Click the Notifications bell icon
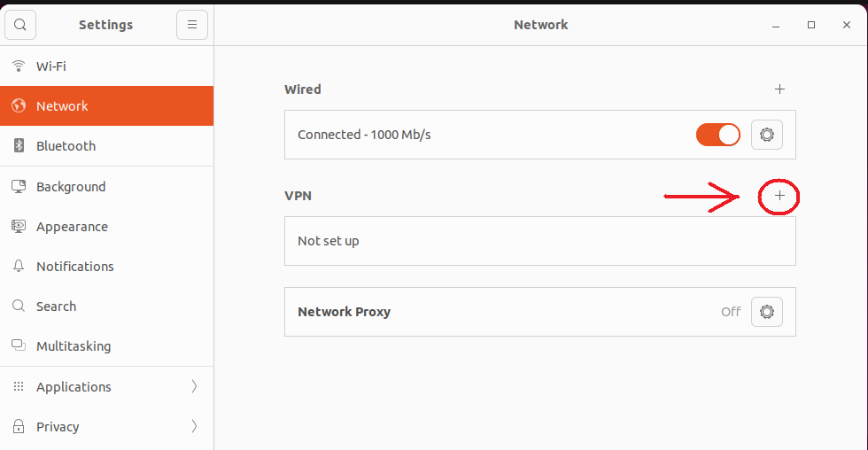 tap(18, 267)
